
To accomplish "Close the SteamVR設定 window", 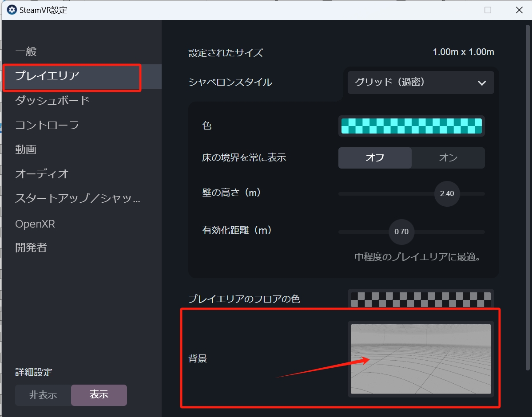I will [519, 10].
